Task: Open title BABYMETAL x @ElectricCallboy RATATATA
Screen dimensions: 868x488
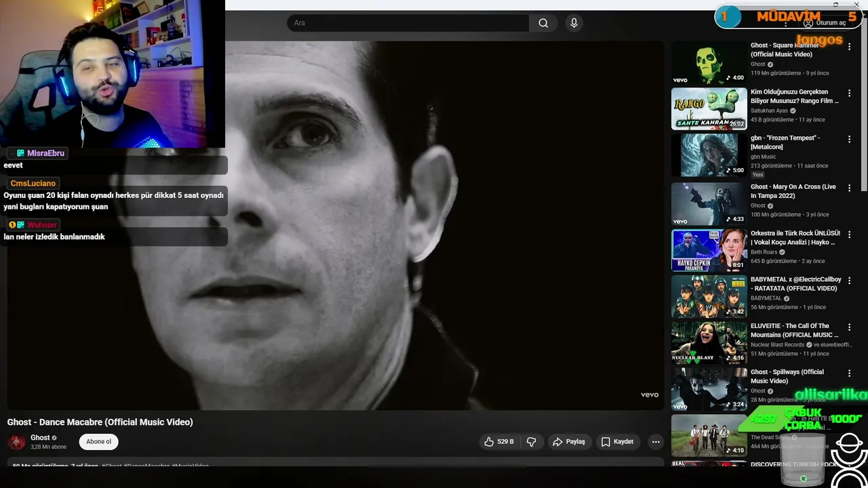Action: pyautogui.click(x=796, y=283)
